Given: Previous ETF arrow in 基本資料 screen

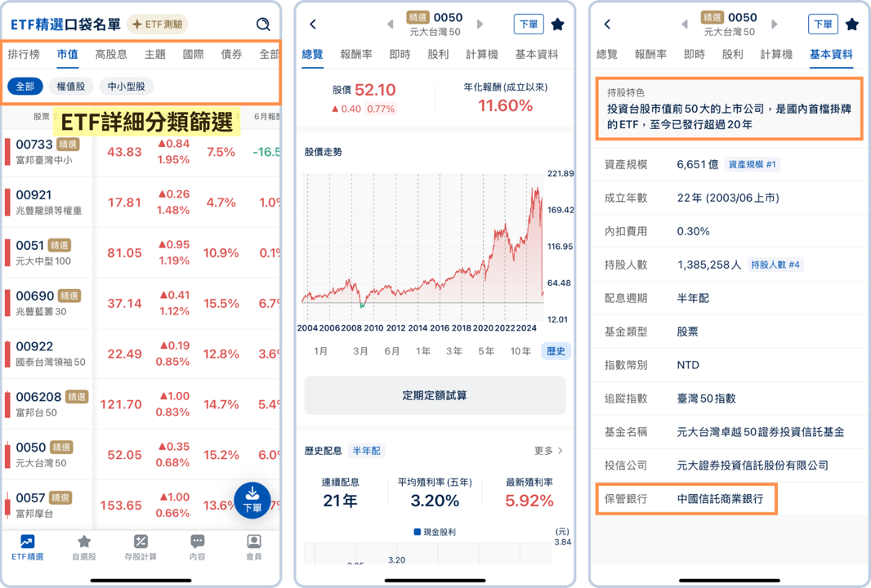Looking at the screenshot, I should (685, 24).
